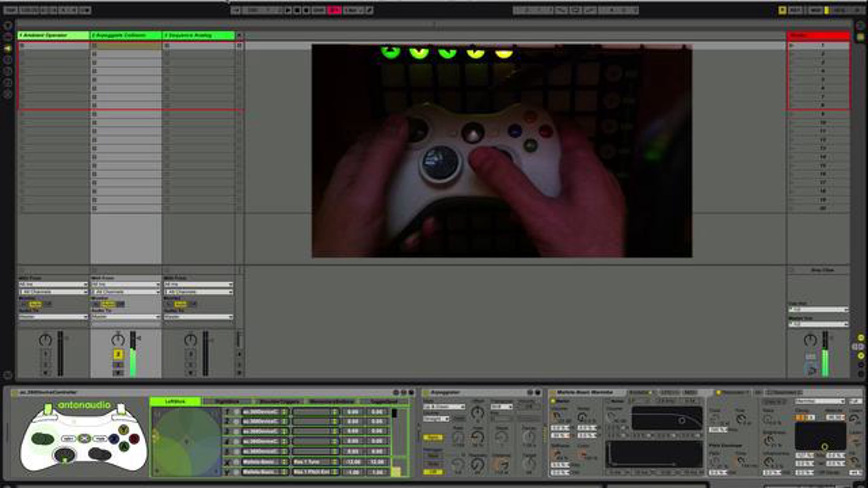Open channel dropdown on Ambient Operator track
868x488 pixels.
point(53,292)
